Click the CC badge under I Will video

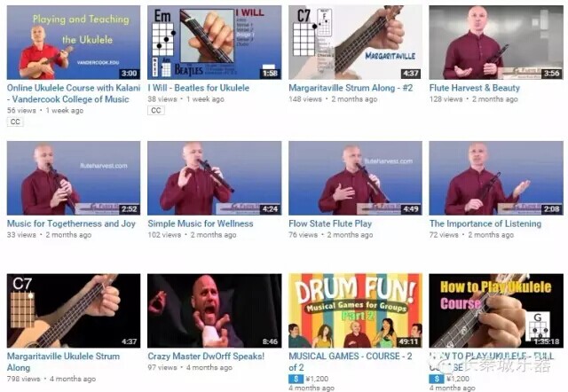pyautogui.click(x=156, y=110)
